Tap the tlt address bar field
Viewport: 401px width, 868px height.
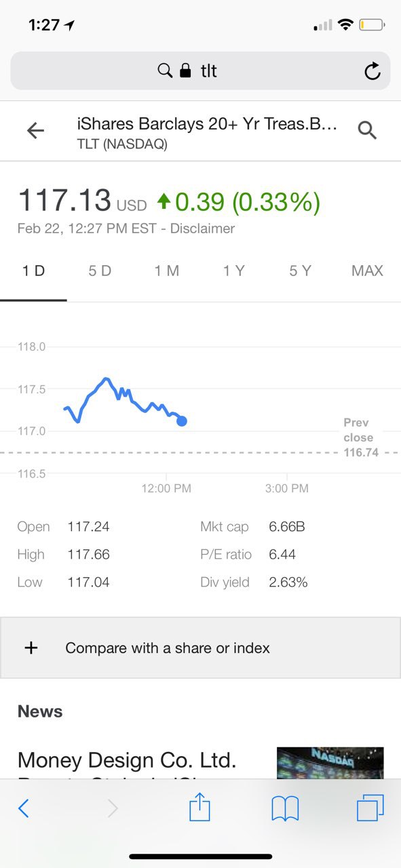200,71
